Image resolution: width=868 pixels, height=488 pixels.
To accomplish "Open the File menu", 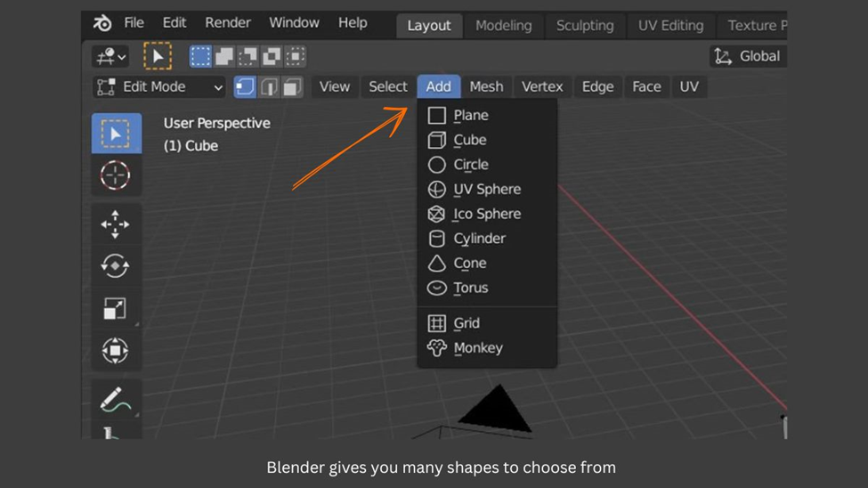I will 134,23.
